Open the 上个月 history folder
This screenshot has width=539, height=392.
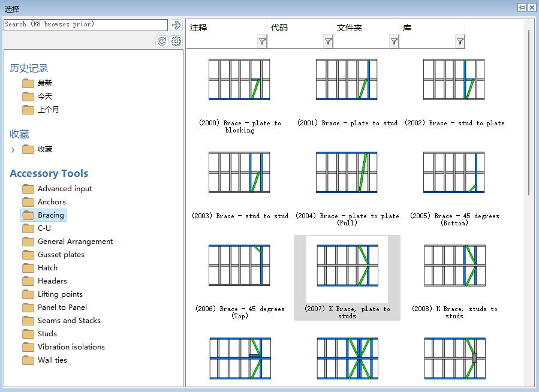41,110
